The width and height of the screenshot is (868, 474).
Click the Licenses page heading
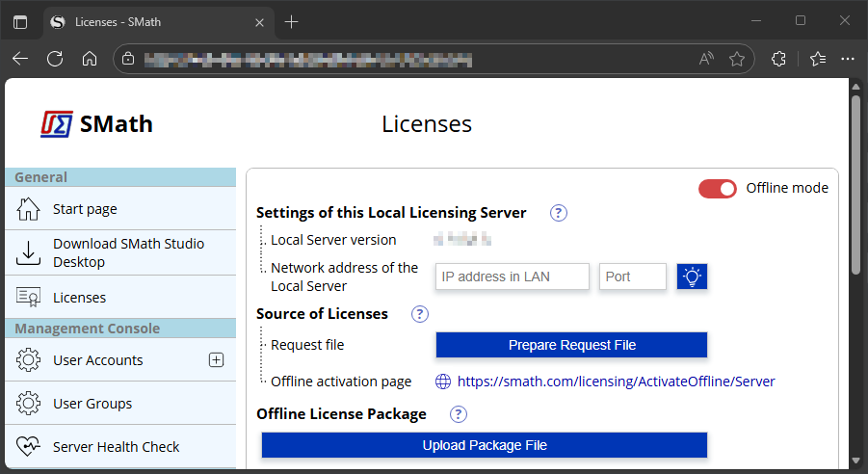(x=427, y=124)
